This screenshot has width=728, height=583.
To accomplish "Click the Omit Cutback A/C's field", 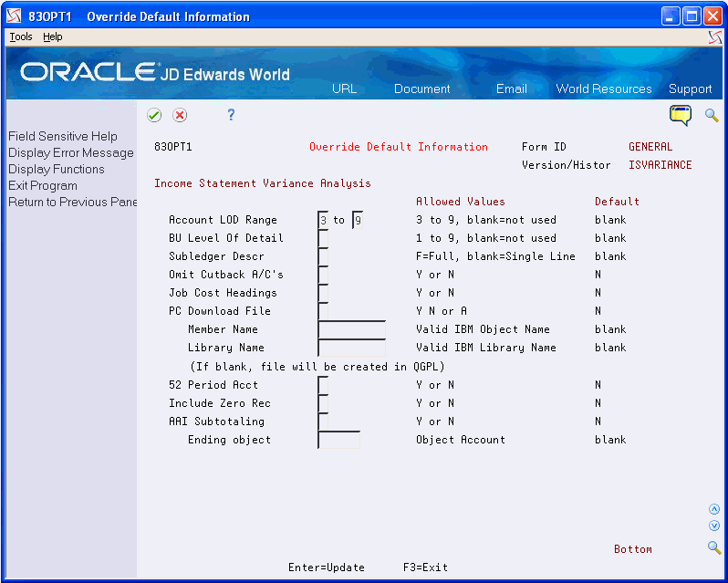I will [x=323, y=275].
